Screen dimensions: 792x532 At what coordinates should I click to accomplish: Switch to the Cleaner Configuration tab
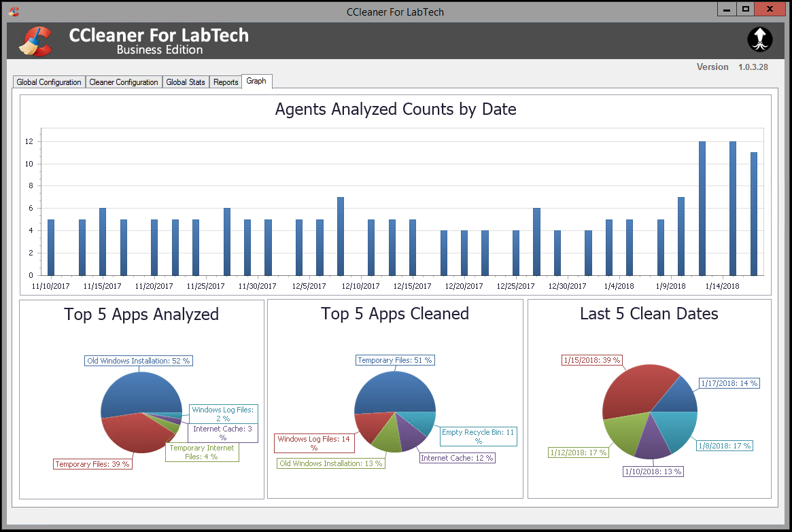[x=123, y=82]
